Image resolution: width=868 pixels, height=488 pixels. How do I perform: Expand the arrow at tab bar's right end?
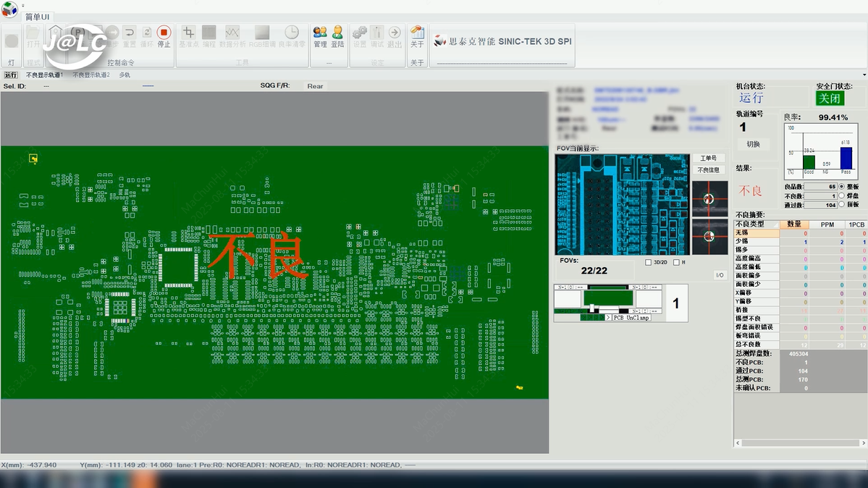pyautogui.click(x=864, y=75)
